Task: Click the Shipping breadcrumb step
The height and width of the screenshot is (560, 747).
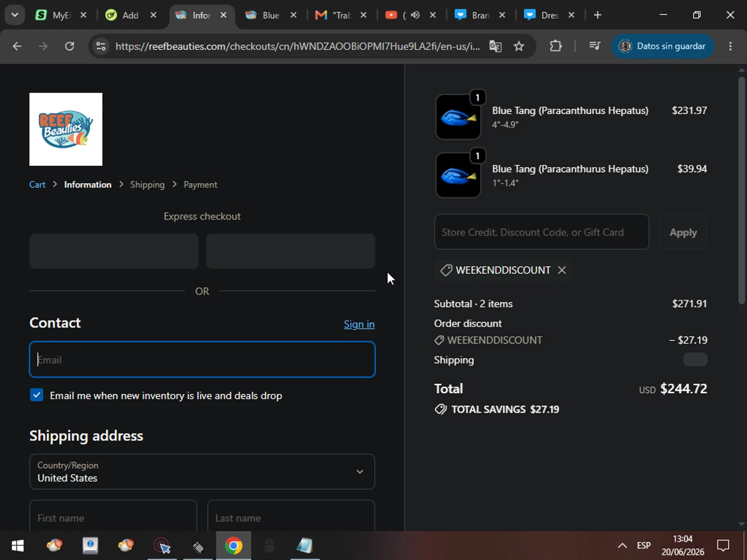Action: (147, 185)
